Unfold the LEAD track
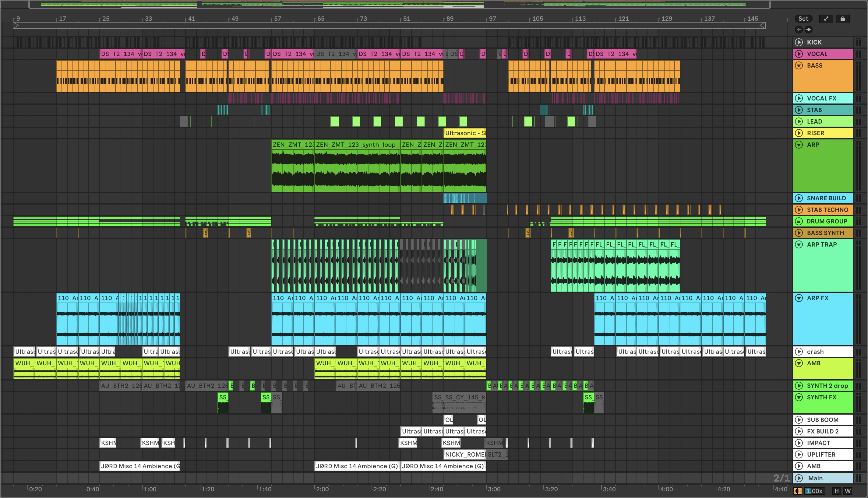 point(799,121)
